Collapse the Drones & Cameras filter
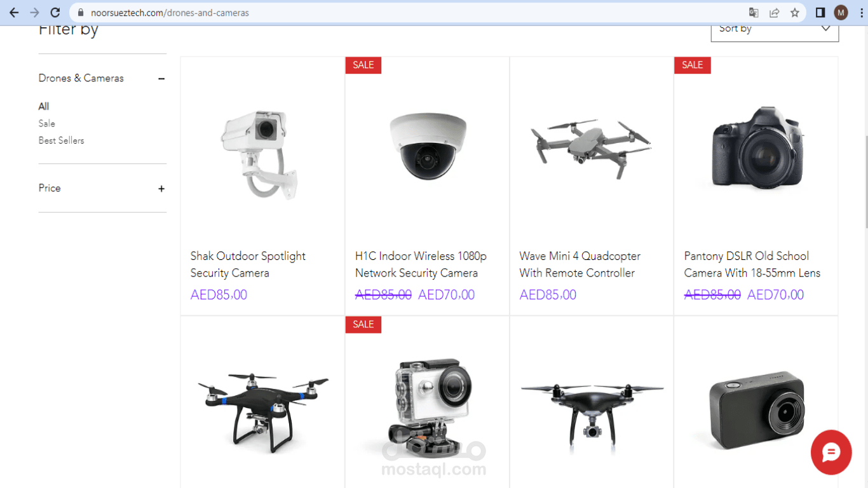This screenshot has width=868, height=488. pos(161,78)
